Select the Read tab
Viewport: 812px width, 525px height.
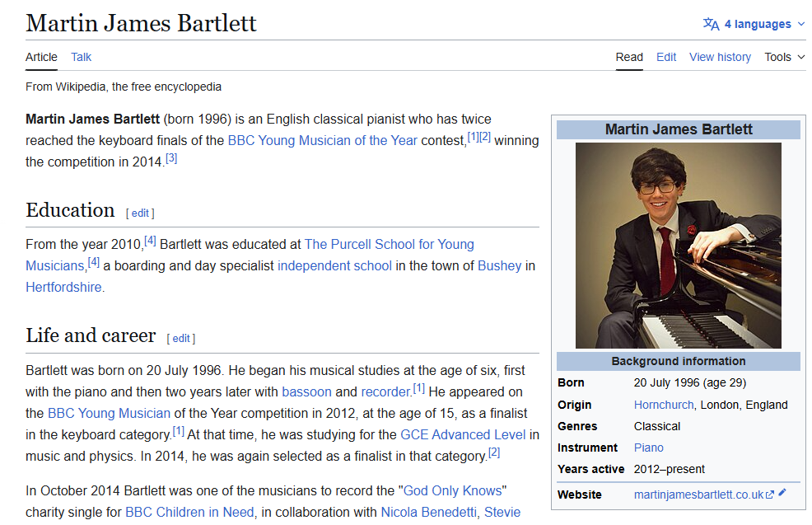click(x=629, y=57)
